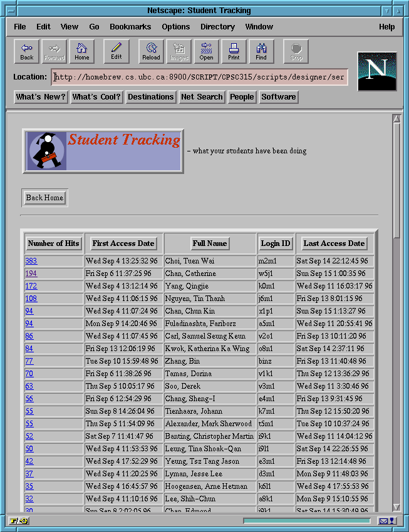
Task: Click the People button
Action: point(242,97)
